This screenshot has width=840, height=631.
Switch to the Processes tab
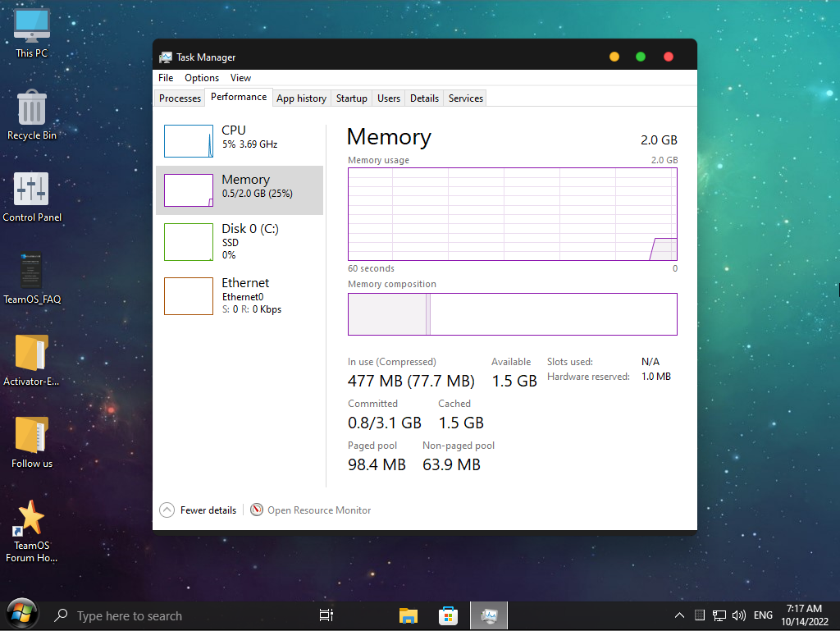click(180, 98)
